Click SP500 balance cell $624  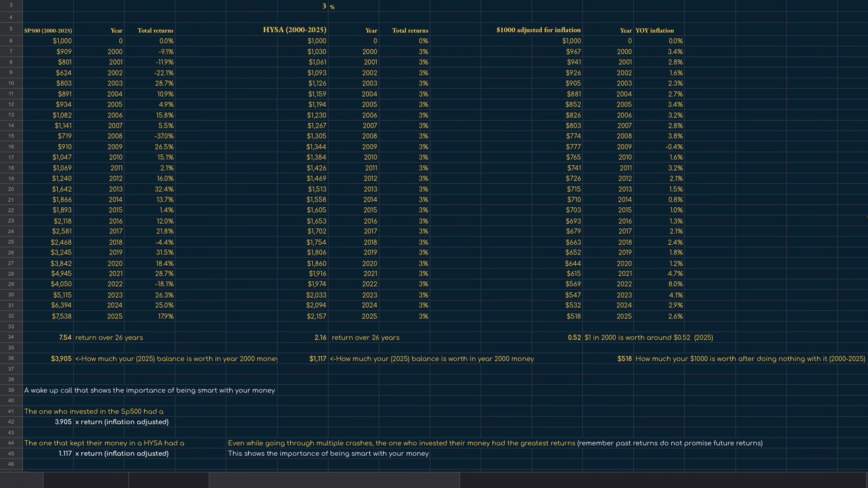click(x=48, y=73)
